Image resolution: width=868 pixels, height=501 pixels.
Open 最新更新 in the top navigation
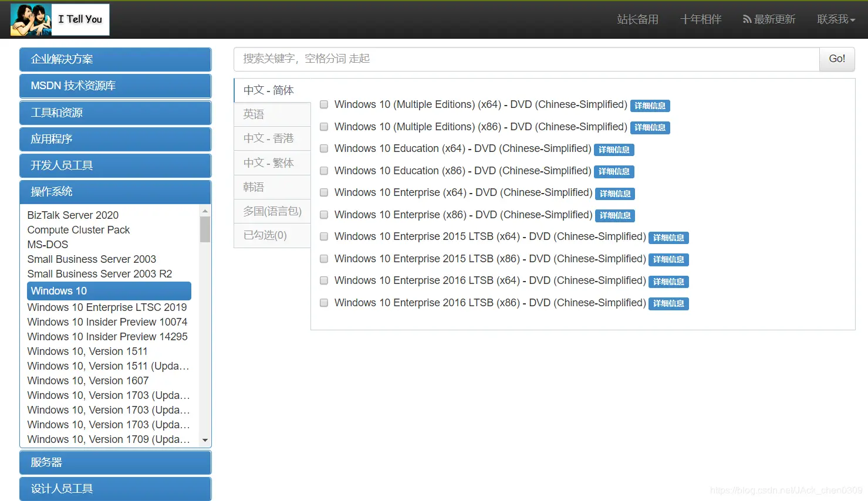775,19
